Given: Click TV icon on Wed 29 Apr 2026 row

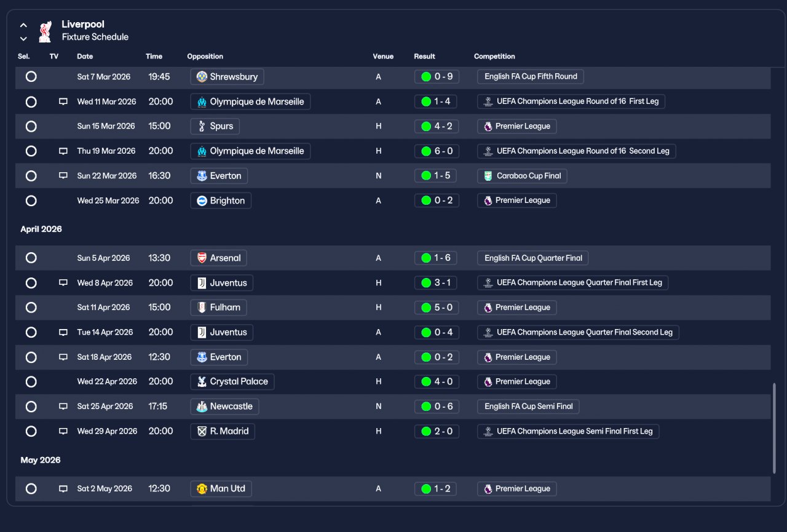Looking at the screenshot, I should pos(63,431).
